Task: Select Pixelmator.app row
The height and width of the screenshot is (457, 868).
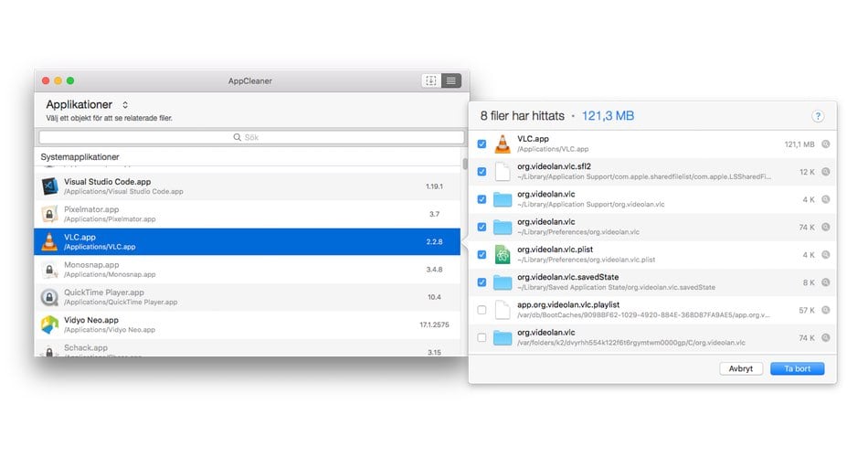Action: click(x=248, y=214)
